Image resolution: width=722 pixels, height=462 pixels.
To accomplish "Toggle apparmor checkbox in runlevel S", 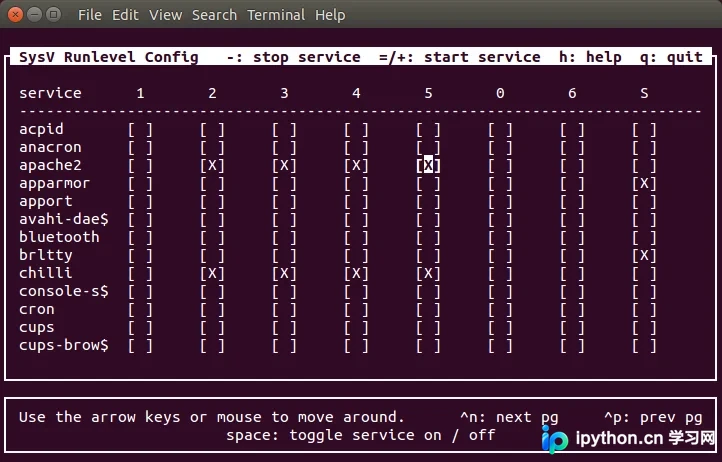I will (x=644, y=183).
